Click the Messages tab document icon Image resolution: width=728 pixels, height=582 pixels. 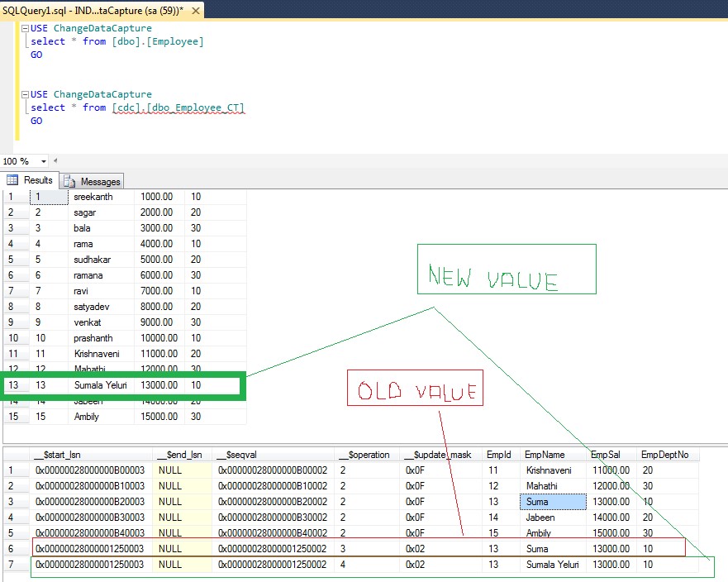click(69, 181)
